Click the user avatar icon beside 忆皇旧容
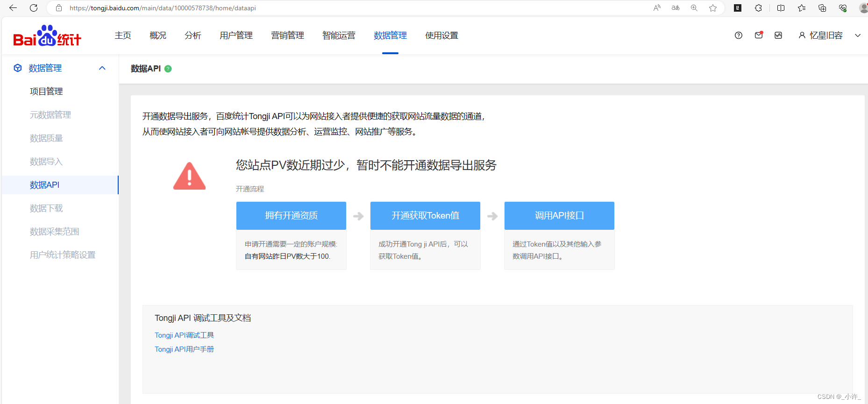The height and width of the screenshot is (404, 868). [802, 35]
